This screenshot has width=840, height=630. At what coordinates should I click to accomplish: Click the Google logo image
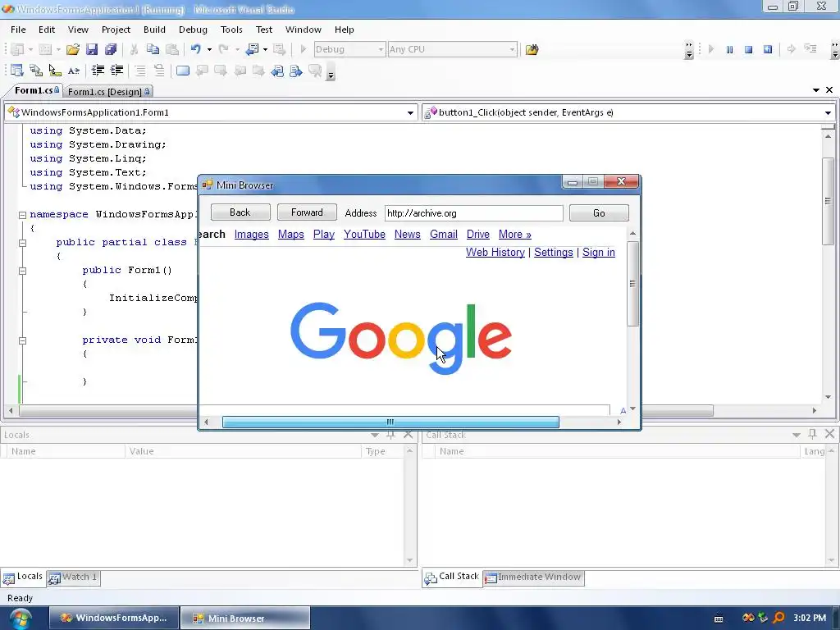400,338
